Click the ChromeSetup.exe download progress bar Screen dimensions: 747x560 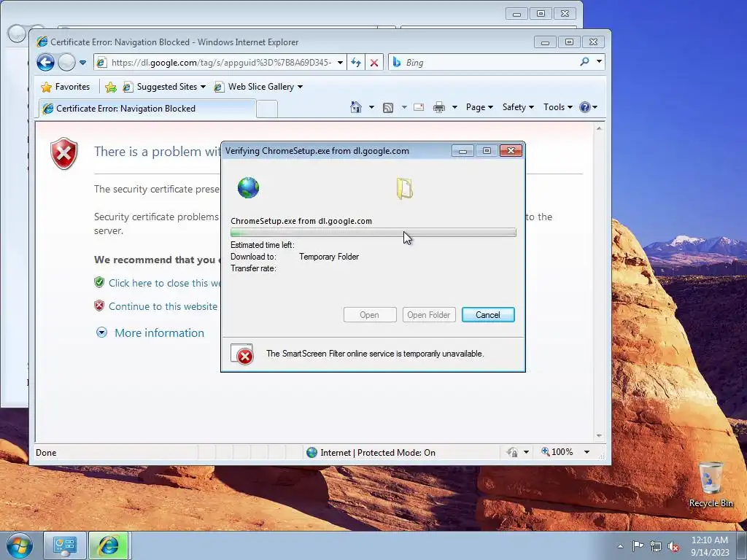point(373,233)
